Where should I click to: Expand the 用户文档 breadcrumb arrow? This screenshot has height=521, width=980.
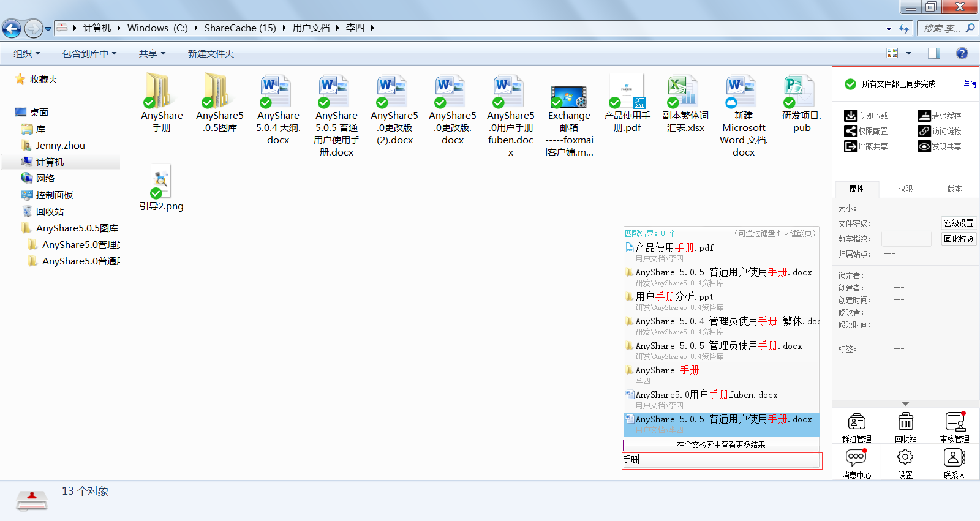tap(337, 28)
